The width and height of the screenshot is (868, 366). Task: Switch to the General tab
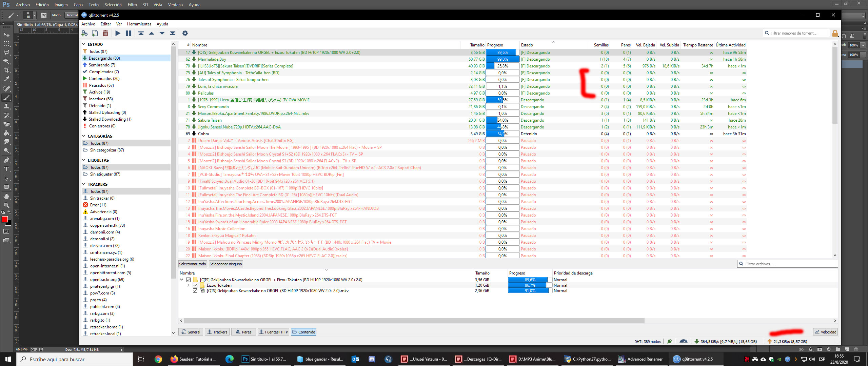point(191,332)
